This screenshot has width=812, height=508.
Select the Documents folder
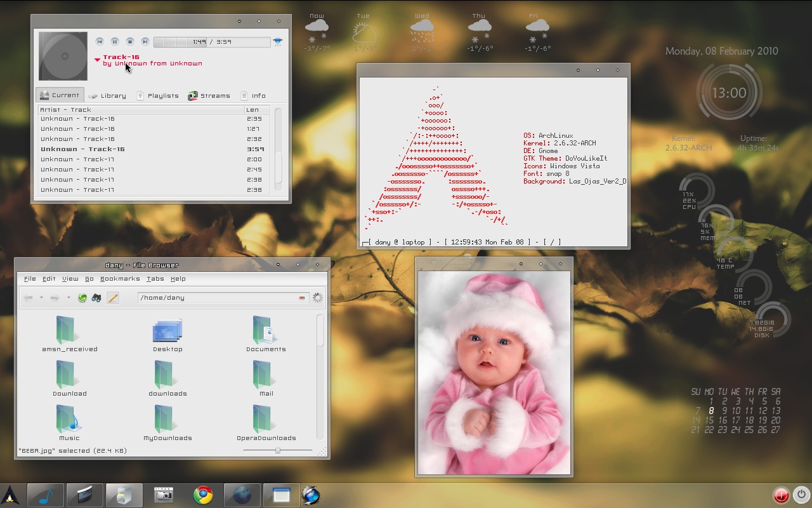(266, 334)
